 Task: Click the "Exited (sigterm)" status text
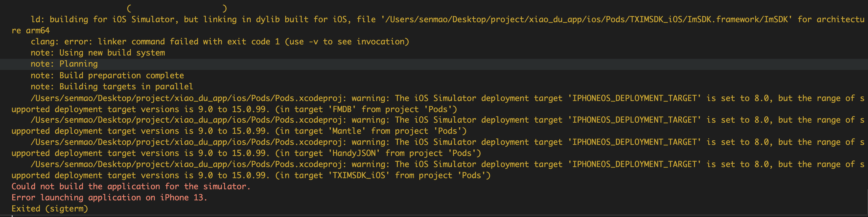(50, 209)
